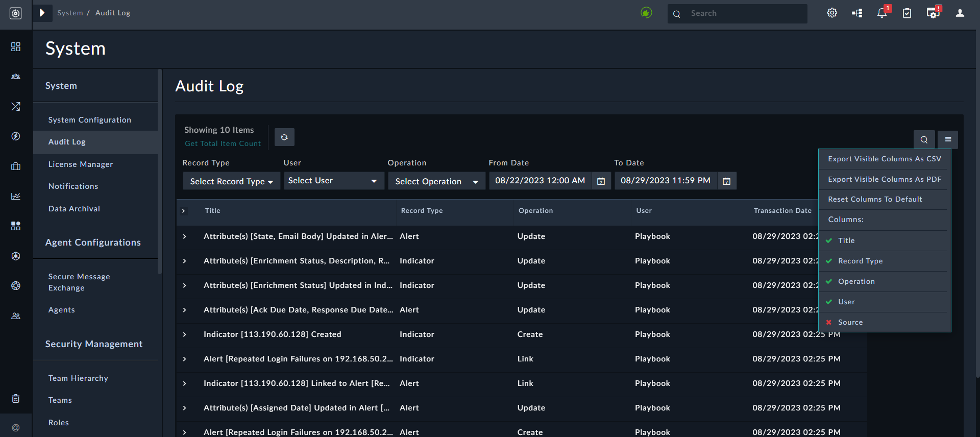This screenshot has height=437, width=980.
Task: Open the Incident Response people icon
Action: [16, 77]
